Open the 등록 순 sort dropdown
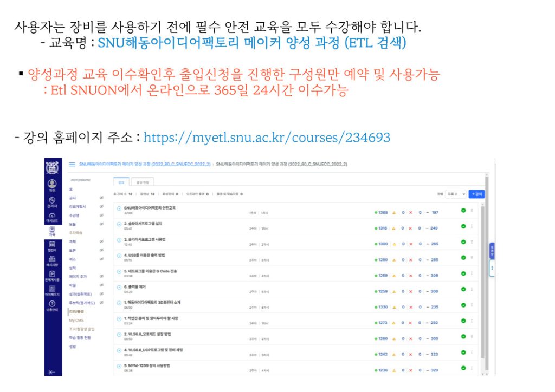The height and width of the screenshot is (392, 555). 455,194
